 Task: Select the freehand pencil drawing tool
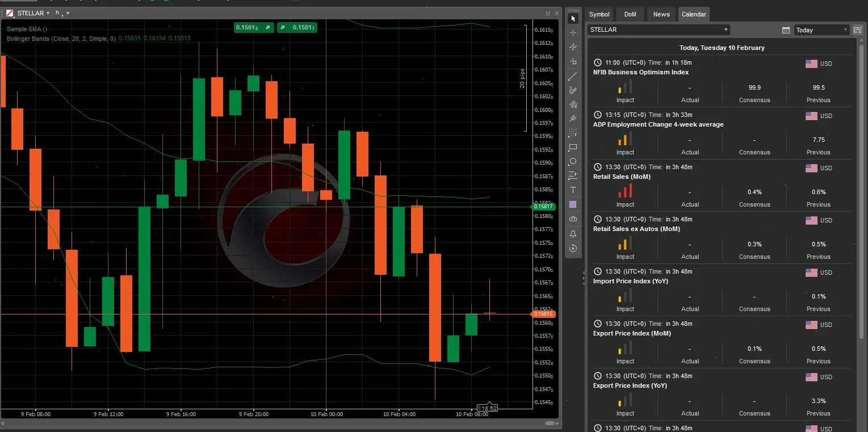(x=573, y=90)
